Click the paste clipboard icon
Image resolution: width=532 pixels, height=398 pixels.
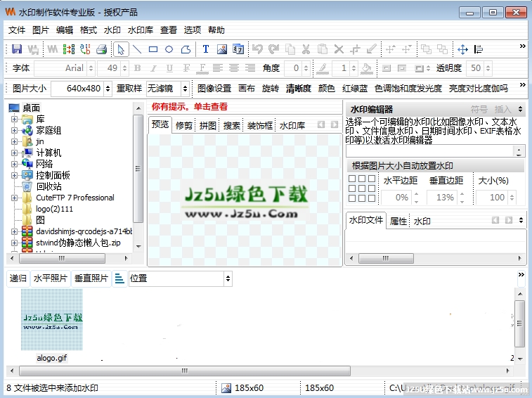(323, 49)
